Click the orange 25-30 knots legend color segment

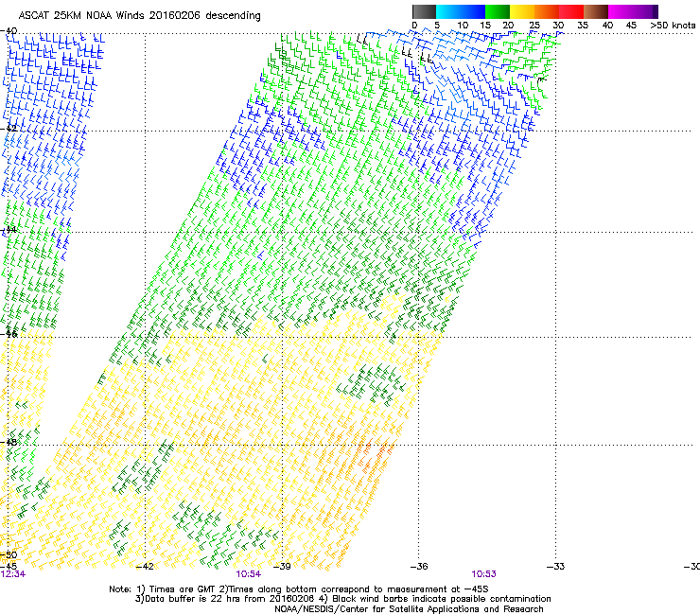tap(547, 11)
